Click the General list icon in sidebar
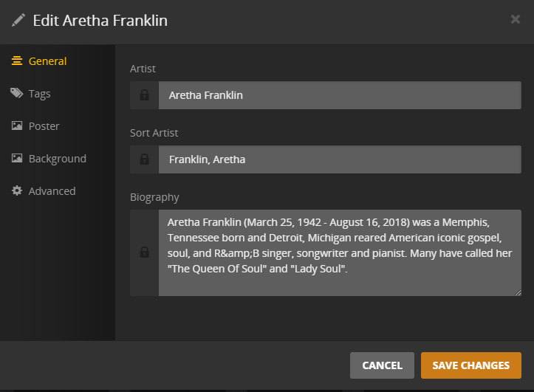The height and width of the screenshot is (392, 534). (x=17, y=61)
